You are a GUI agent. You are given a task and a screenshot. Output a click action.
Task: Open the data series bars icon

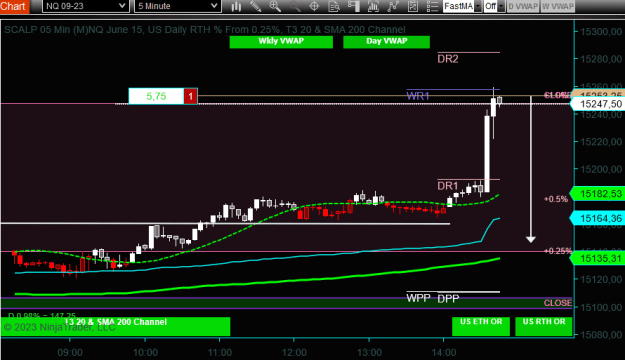(373, 6)
